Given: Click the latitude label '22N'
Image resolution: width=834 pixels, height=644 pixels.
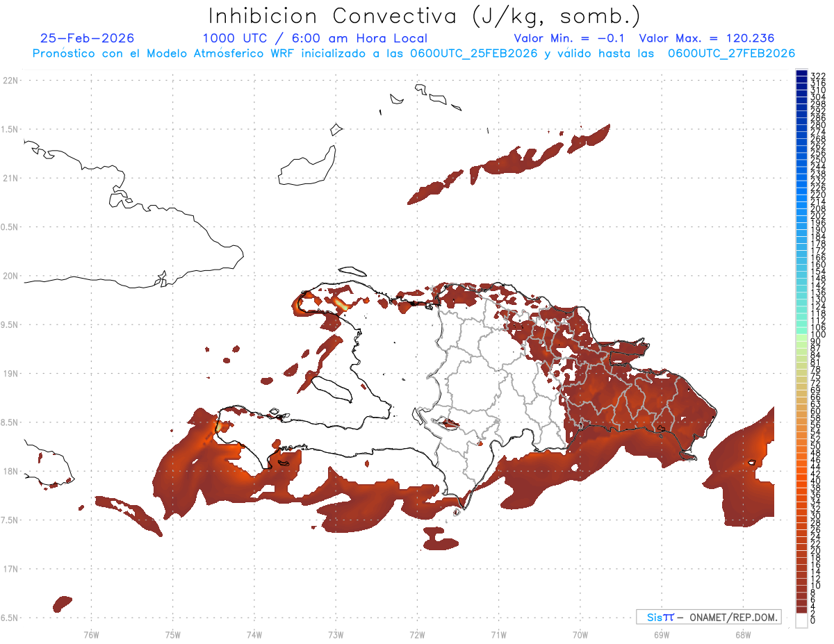Looking at the screenshot, I should point(11,80).
